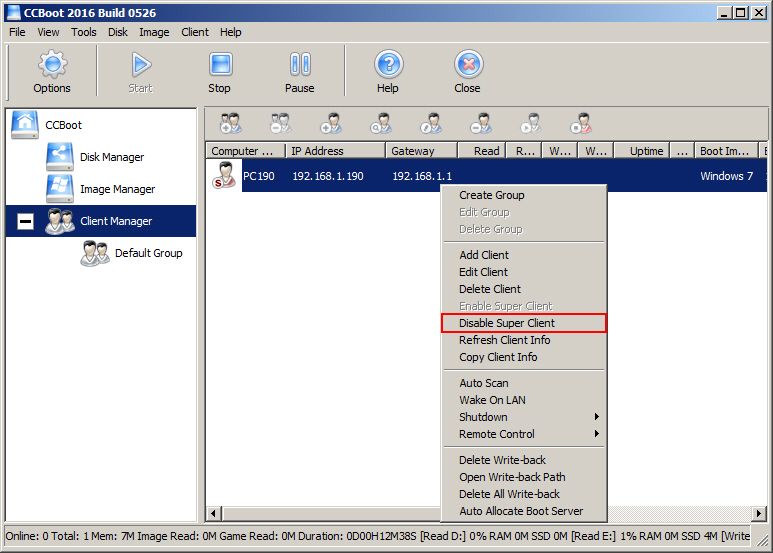Click the delete client minus icon
The width and height of the screenshot is (773, 553).
coord(481,124)
